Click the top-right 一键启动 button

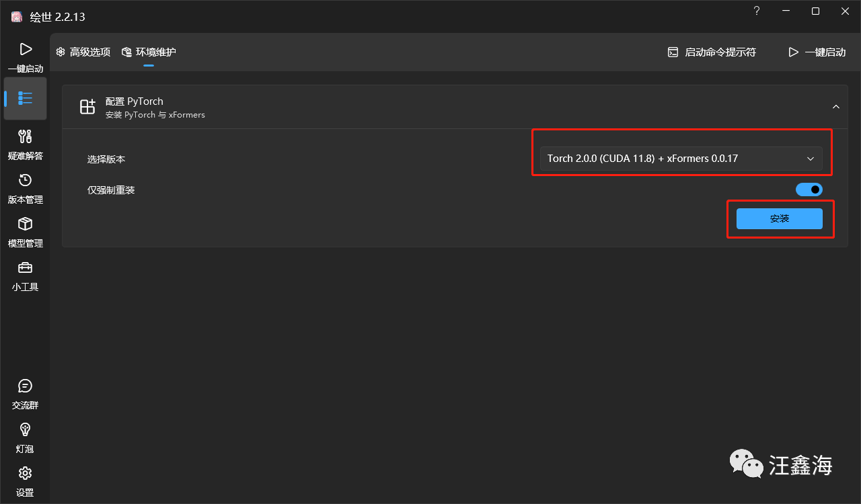tap(817, 52)
